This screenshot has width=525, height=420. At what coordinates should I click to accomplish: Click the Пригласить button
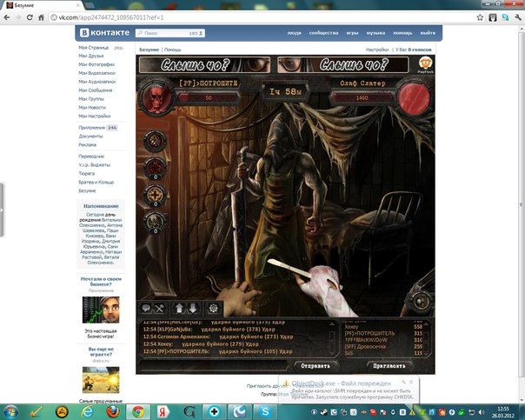click(x=389, y=366)
